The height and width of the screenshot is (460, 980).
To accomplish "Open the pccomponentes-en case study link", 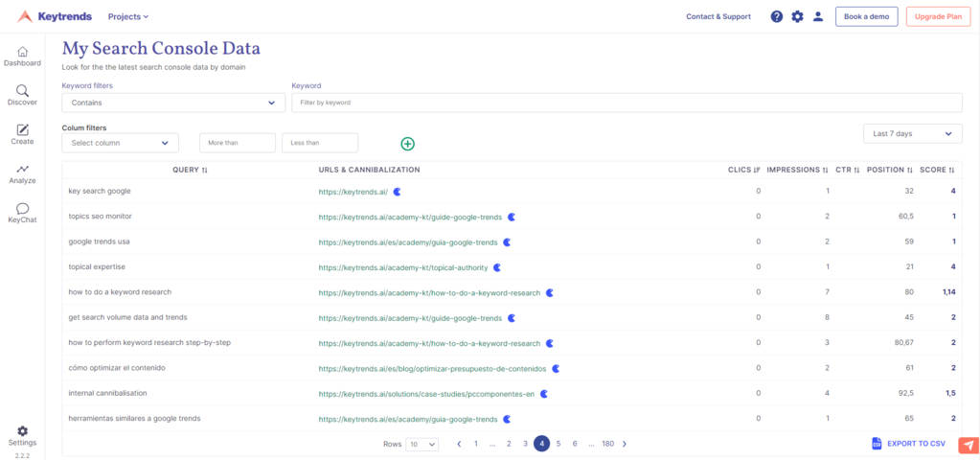I will [426, 395].
